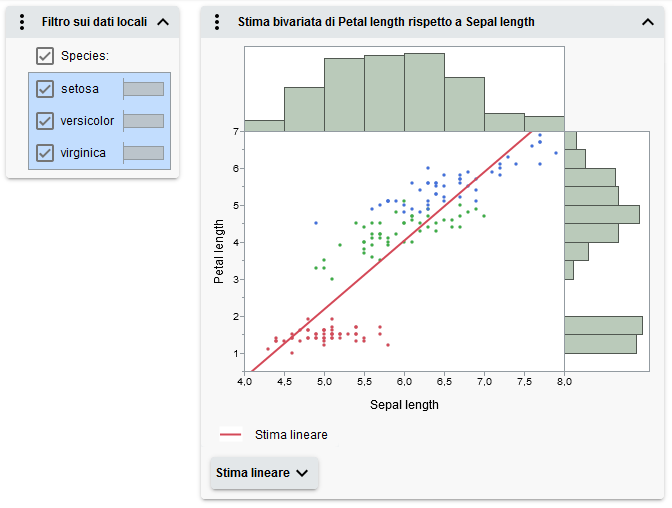Click the versicolor count bar
This screenshot has width=672, height=508.
pyautogui.click(x=143, y=121)
